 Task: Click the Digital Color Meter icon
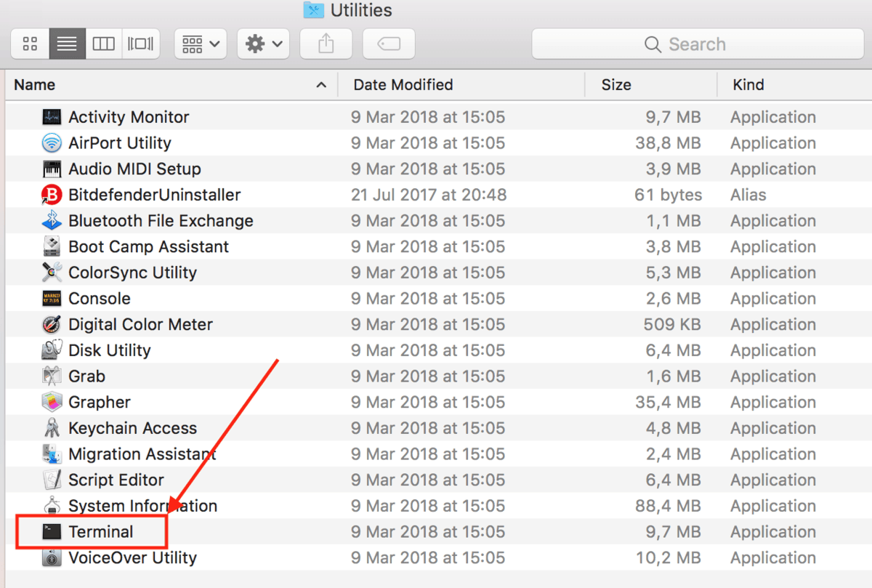(x=52, y=325)
